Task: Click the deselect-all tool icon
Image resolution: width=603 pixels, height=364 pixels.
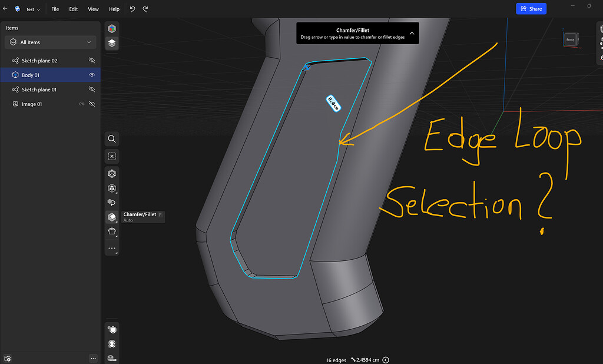Action: (112, 155)
